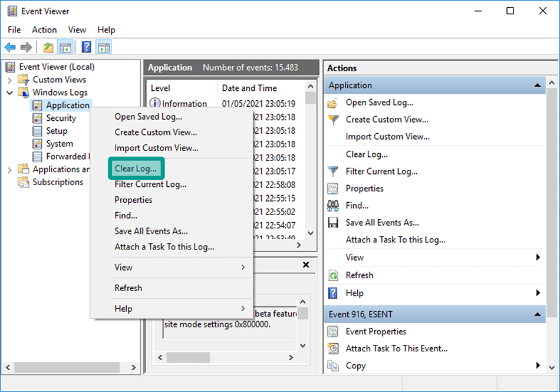Click the Subscriptions icon in tree
The height and width of the screenshot is (392, 560).
coord(24,182)
